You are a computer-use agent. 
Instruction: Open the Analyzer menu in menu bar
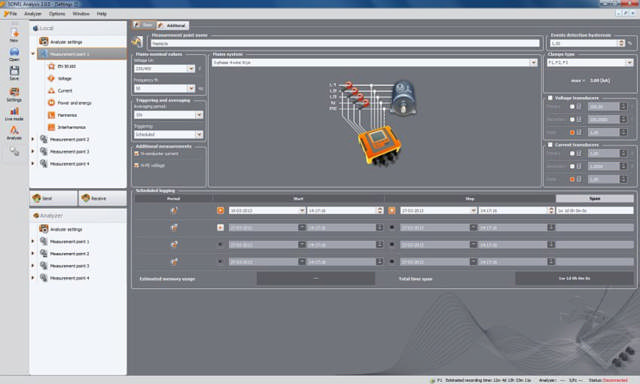point(33,13)
